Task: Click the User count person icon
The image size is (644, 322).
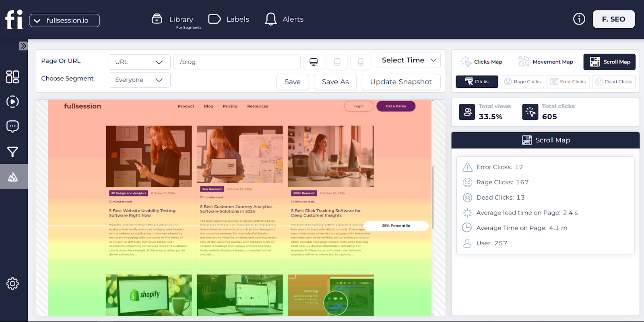Action: coord(467,243)
